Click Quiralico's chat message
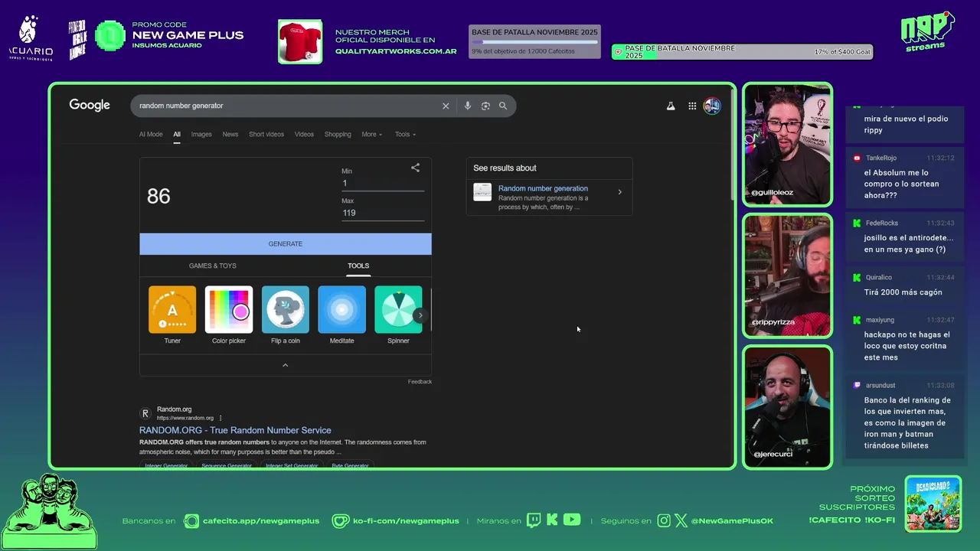Viewport: 980px width, 551px height. [904, 285]
